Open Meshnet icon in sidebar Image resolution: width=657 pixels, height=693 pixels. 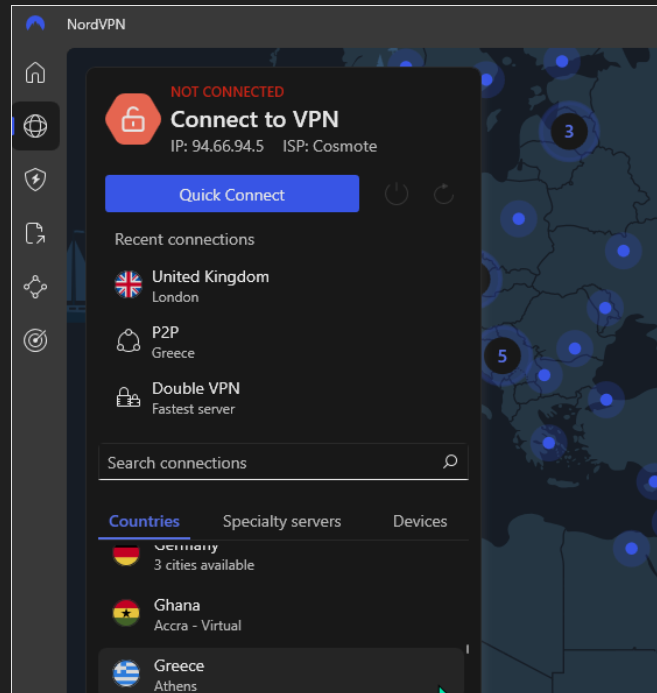coord(35,287)
